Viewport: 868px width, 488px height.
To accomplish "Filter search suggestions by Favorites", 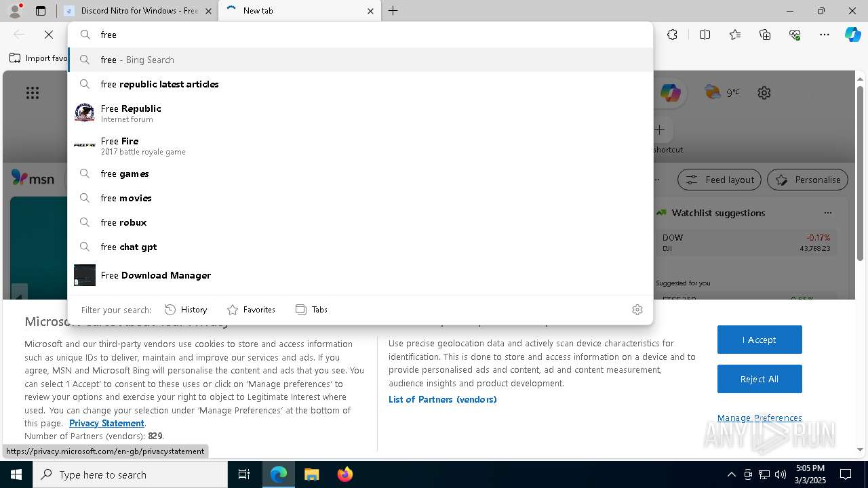I will click(251, 310).
